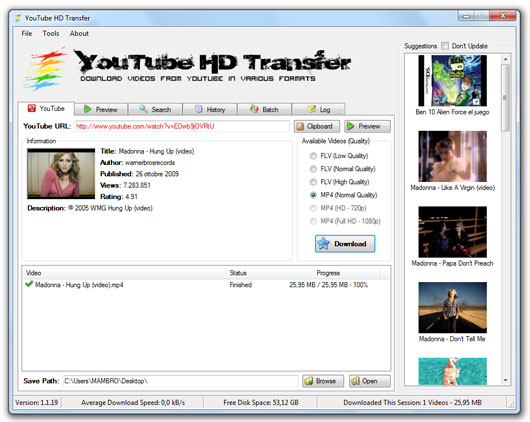Click green play icon on Preview button
Viewport: 530px width, 422px height.
351,126
